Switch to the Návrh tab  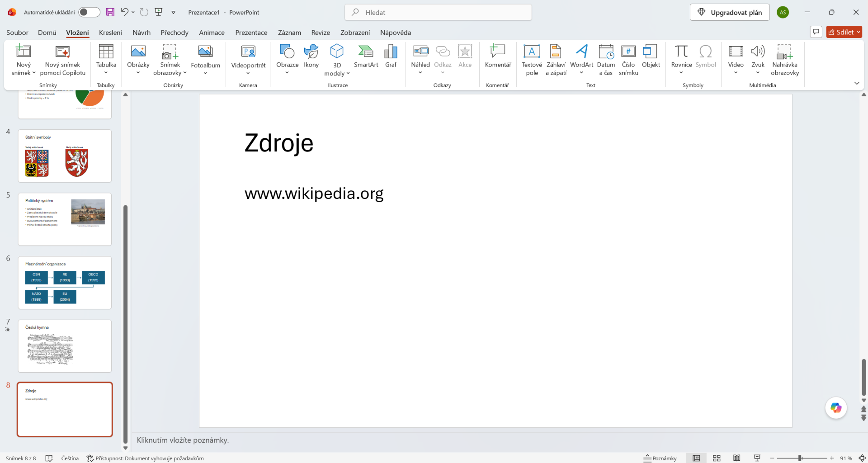(x=142, y=33)
